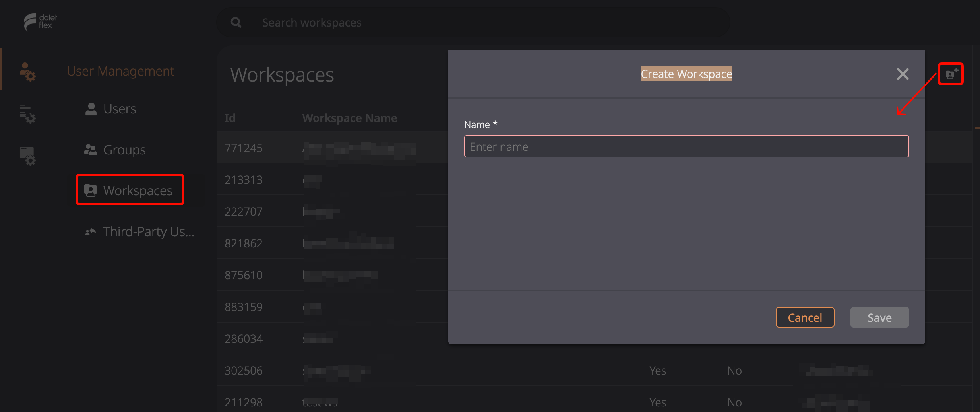This screenshot has height=412, width=980.
Task: Save the new workspace
Action: [x=879, y=317]
